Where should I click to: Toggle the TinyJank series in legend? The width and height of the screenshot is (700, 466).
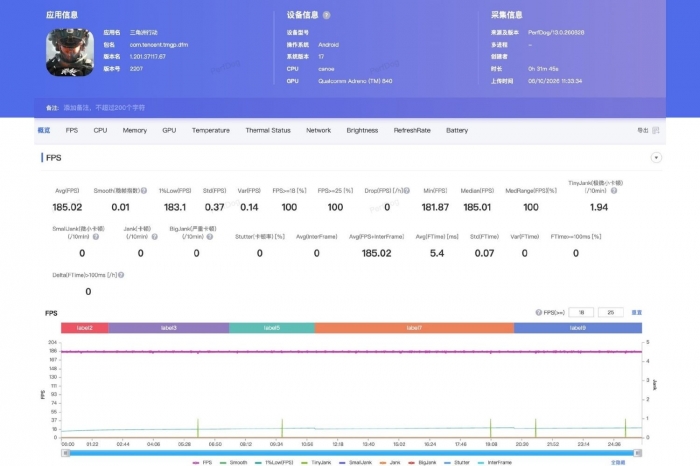[316, 462]
